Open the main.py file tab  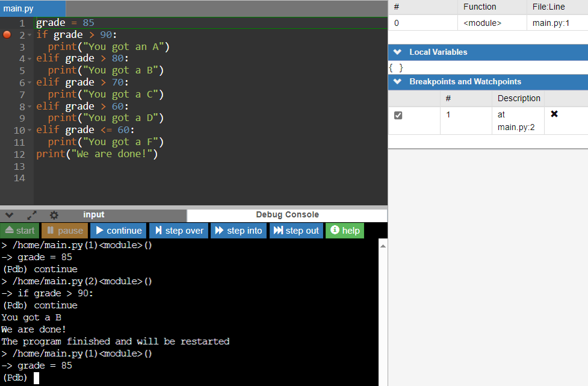[x=19, y=8]
